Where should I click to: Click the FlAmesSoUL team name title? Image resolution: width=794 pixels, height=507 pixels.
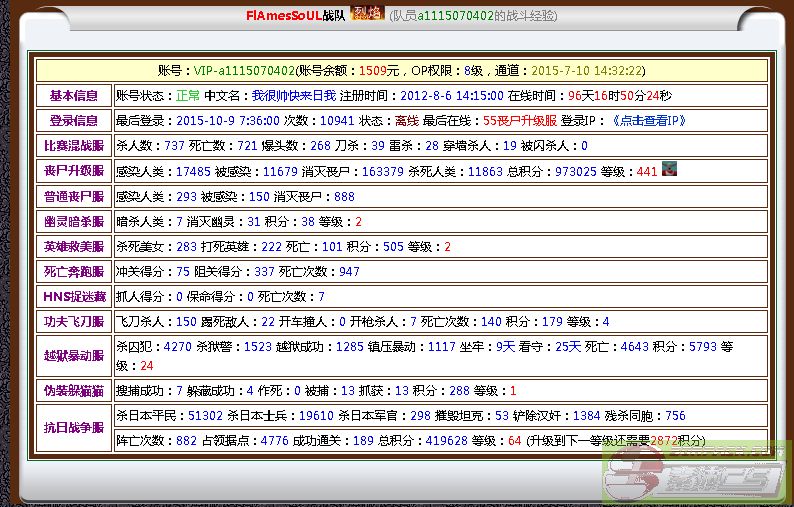(296, 15)
